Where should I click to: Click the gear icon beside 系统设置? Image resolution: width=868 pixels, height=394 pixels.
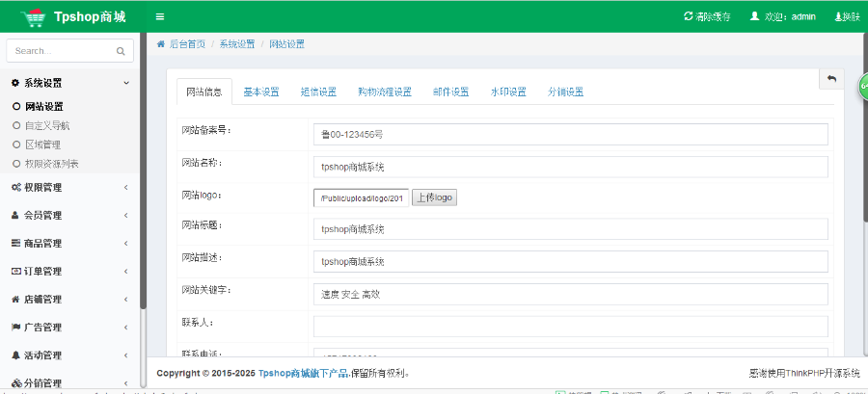(x=14, y=83)
